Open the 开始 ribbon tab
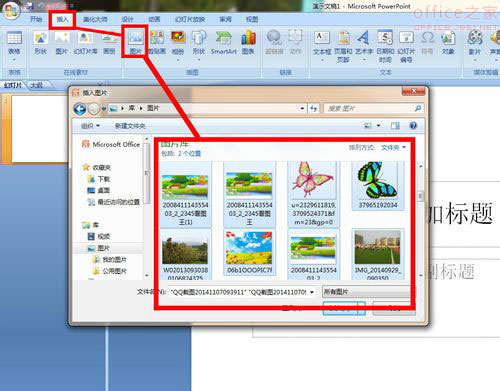This screenshot has height=391, width=500. (36, 19)
